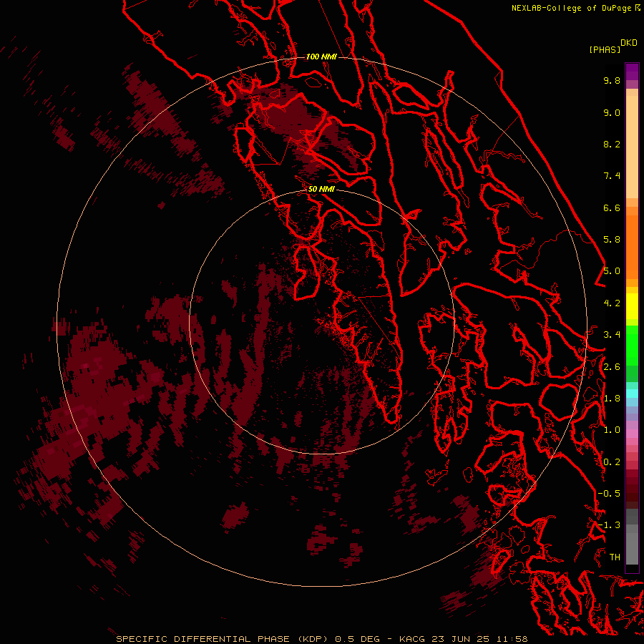Click the 0.5 DEG tilt label in the caption
644x644 pixels.
click(x=356, y=639)
